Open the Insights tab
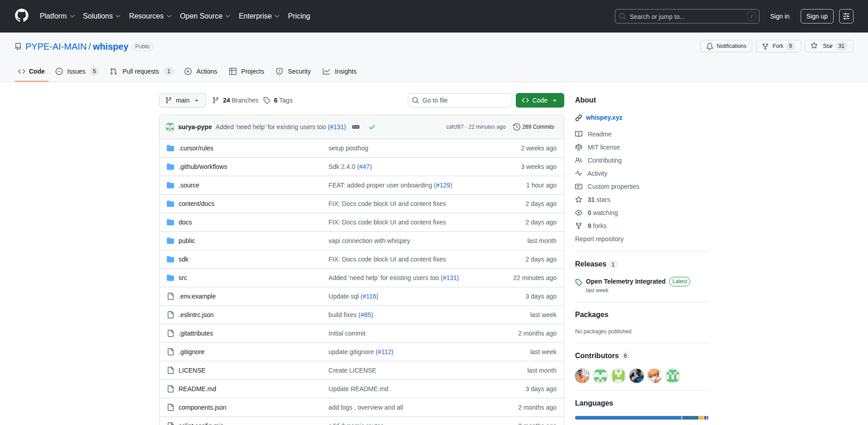 pos(340,71)
